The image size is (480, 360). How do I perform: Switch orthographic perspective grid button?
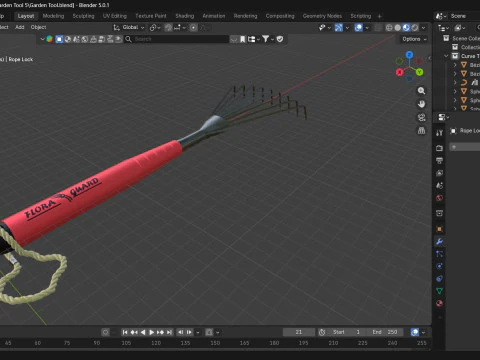coord(421,131)
